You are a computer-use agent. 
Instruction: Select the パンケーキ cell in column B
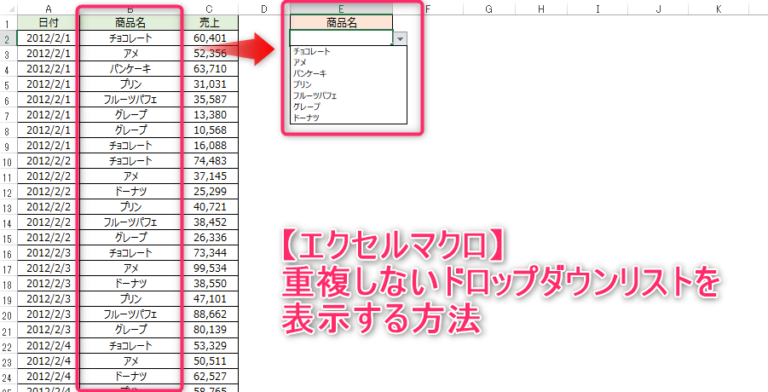(130, 69)
